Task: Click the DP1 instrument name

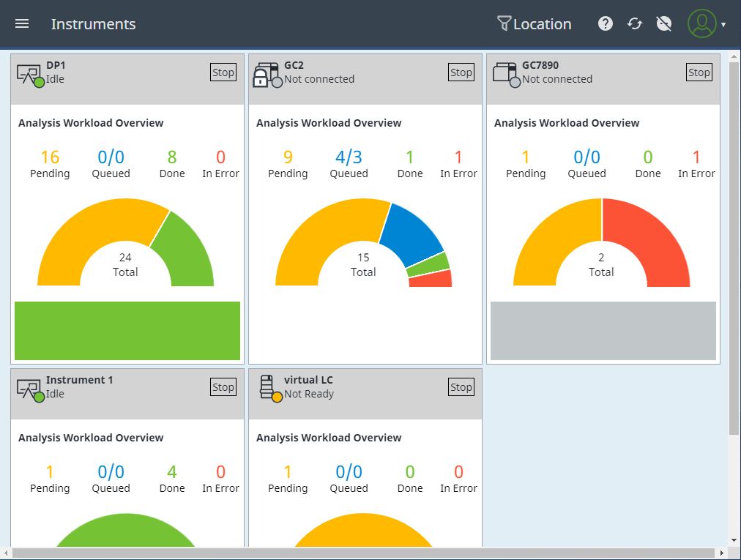Action: (56, 65)
